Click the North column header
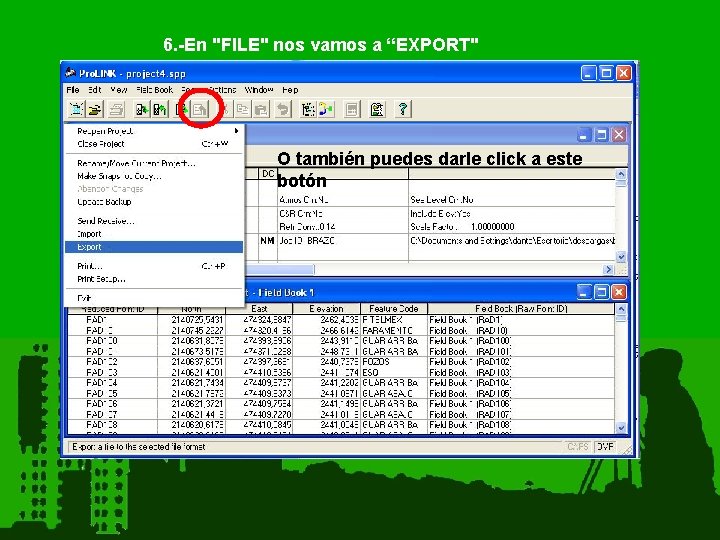Screen dimensions: 720x540 pos(191,309)
